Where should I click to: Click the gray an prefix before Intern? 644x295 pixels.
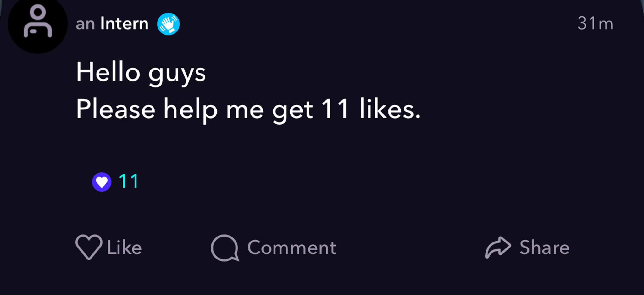pyautogui.click(x=85, y=25)
